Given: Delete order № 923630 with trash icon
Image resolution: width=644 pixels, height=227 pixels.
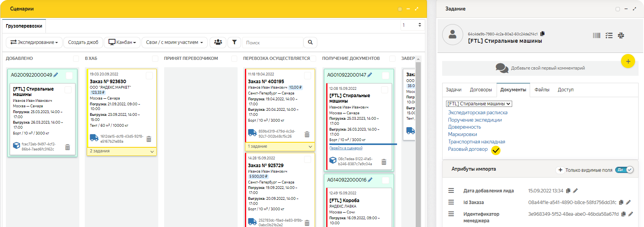Looking at the screenshot, I should point(149,139).
